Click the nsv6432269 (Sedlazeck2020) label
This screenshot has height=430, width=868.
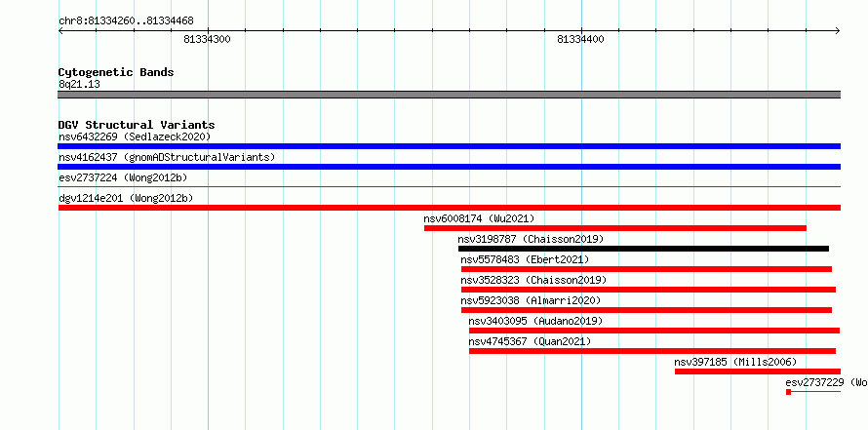tap(135, 137)
